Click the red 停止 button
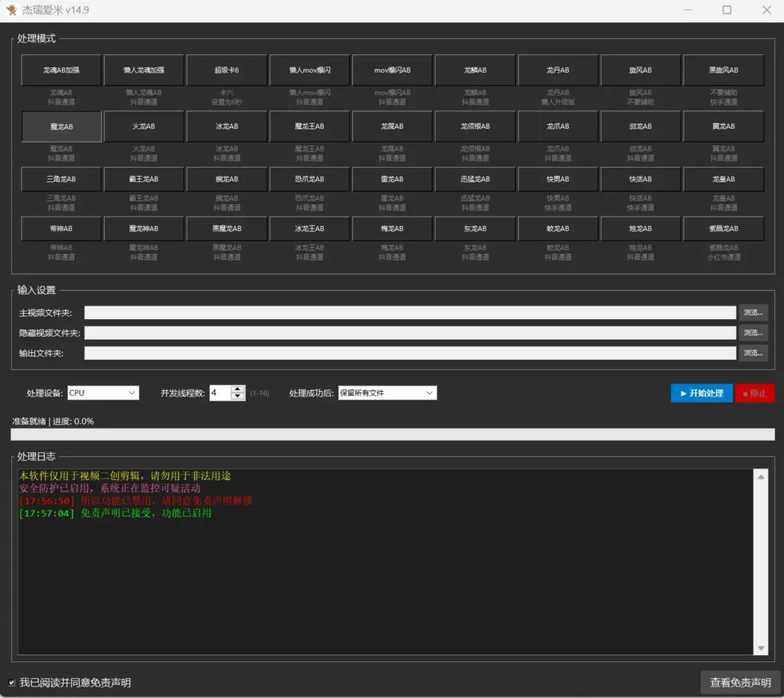784x698 pixels. coord(755,393)
